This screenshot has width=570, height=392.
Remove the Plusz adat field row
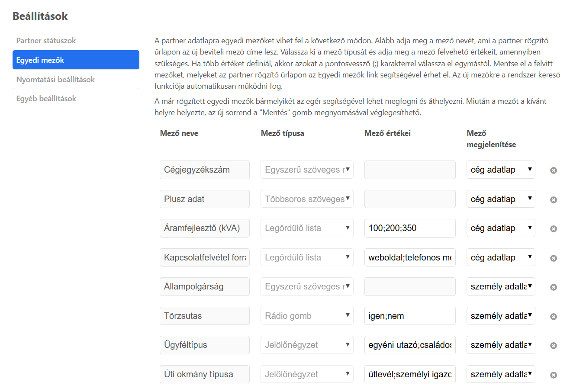pyautogui.click(x=553, y=200)
